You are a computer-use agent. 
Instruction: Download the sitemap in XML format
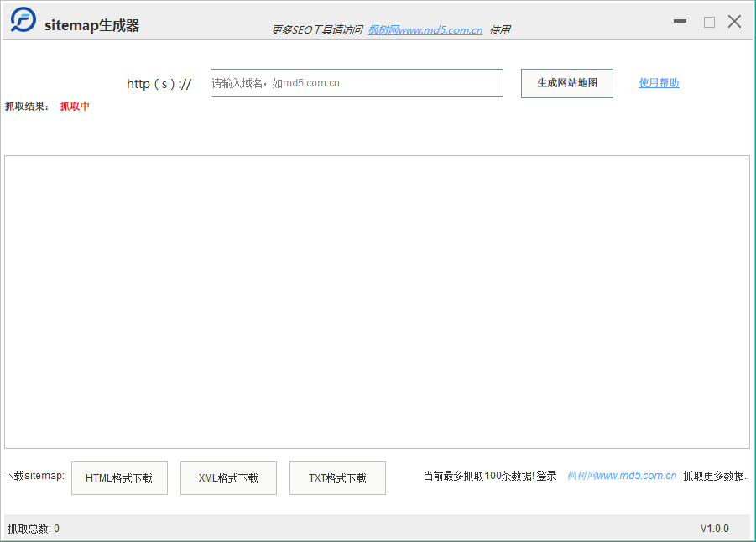[x=228, y=478]
